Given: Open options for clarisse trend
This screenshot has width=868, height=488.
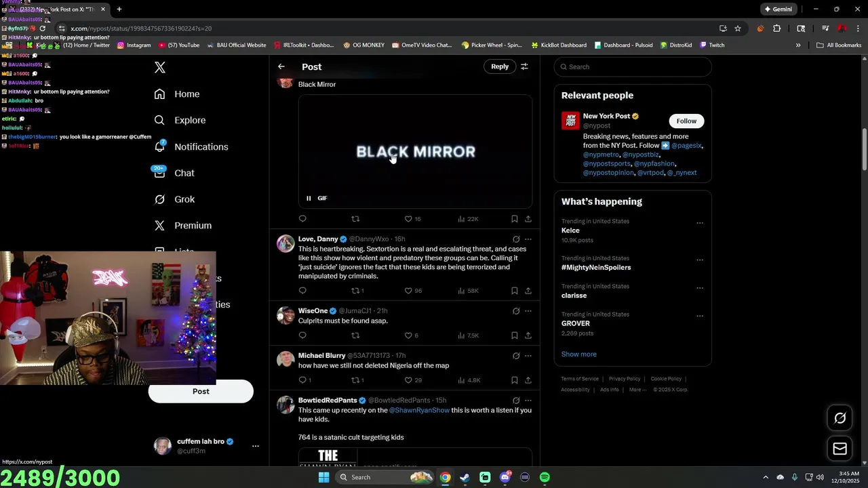Looking at the screenshot, I should click(x=700, y=288).
